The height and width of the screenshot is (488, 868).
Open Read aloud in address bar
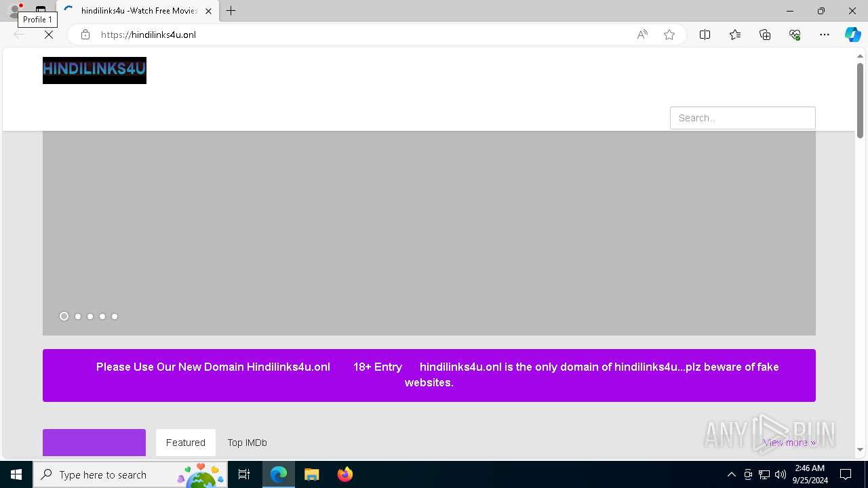point(642,35)
